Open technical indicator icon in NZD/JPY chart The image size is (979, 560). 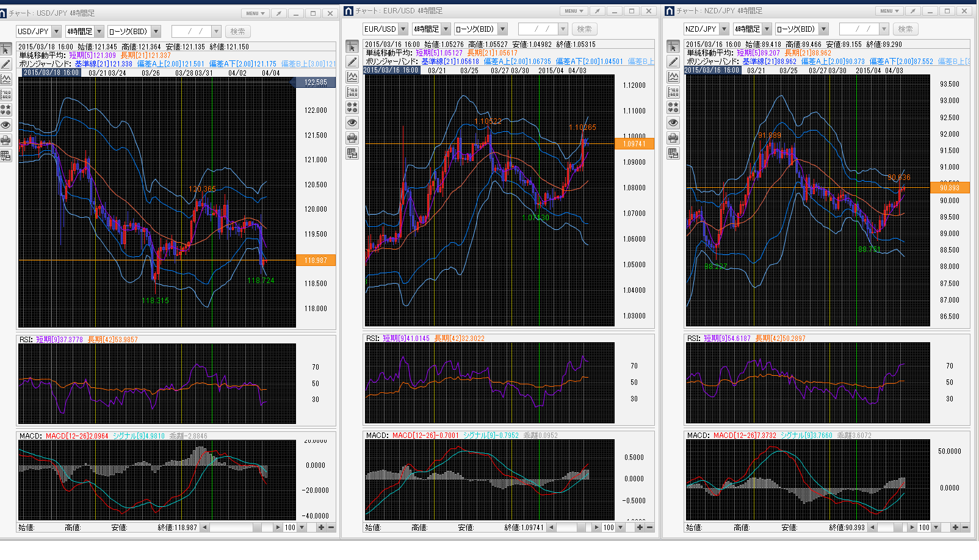pos(673,77)
